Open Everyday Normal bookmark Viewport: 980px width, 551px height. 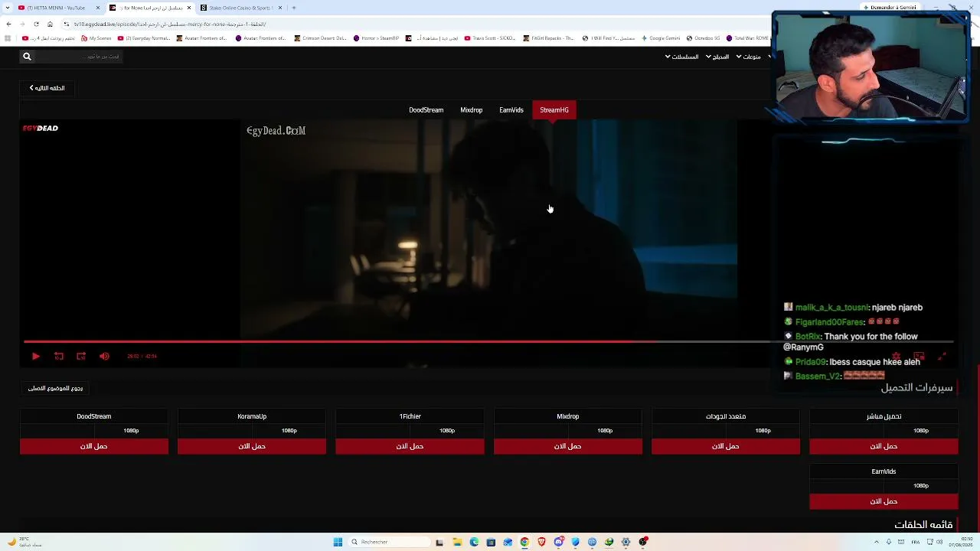point(144,38)
